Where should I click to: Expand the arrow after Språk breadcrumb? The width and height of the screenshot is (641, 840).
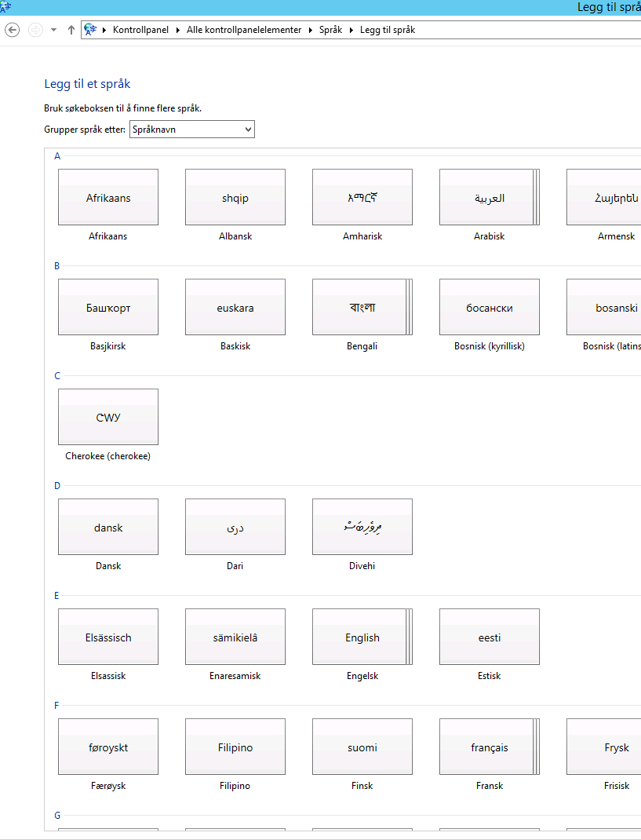click(x=351, y=30)
